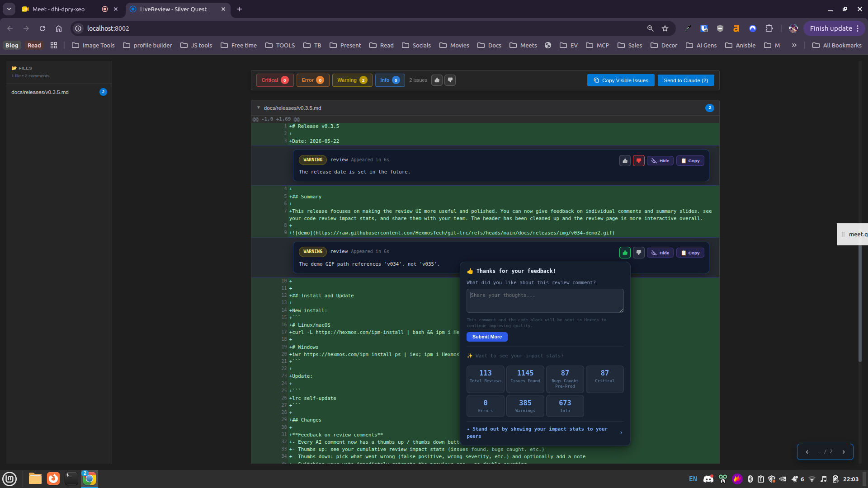Viewport: 868px width, 488px height.
Task: Select docs/releases/v0.3.5.md in the files sidebar
Action: [59, 92]
